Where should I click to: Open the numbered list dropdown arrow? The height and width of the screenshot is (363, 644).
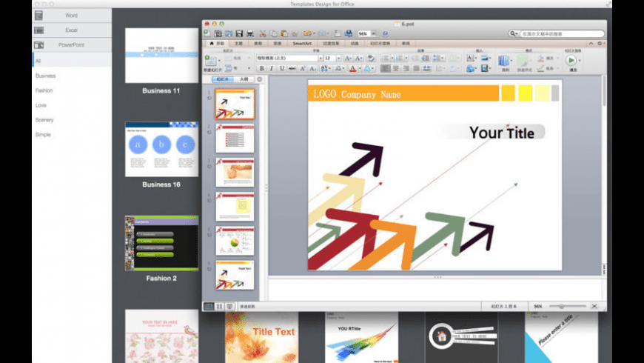[x=406, y=59]
